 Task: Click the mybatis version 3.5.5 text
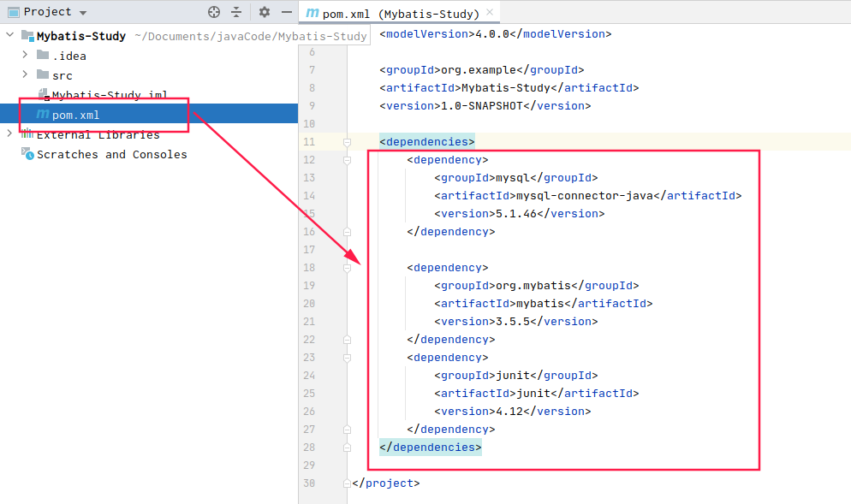pyautogui.click(x=513, y=321)
